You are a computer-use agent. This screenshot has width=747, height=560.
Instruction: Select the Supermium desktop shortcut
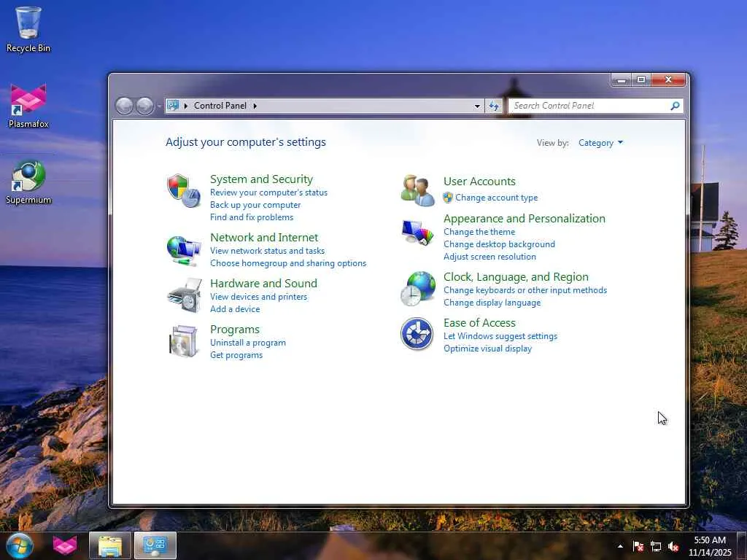28,182
